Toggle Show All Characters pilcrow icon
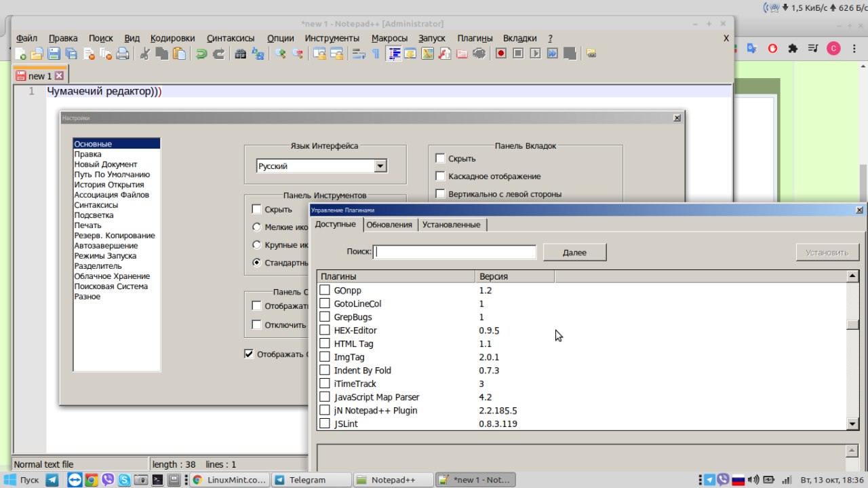This screenshot has width=868, height=488. [x=376, y=54]
